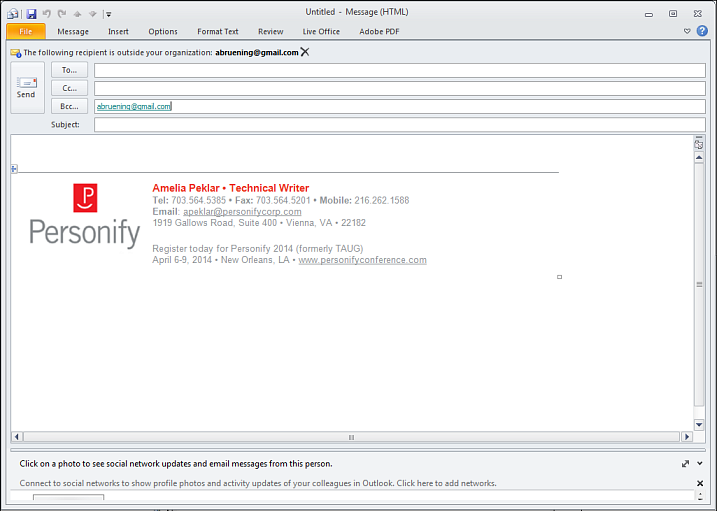Go to previous item with up arrow icon
This screenshot has height=511, width=717.
[x=77, y=14]
